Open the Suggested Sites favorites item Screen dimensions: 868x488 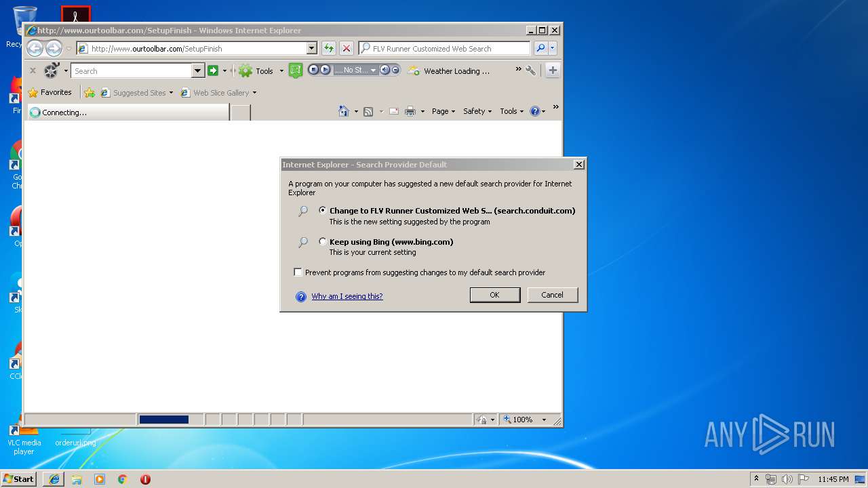(x=136, y=92)
